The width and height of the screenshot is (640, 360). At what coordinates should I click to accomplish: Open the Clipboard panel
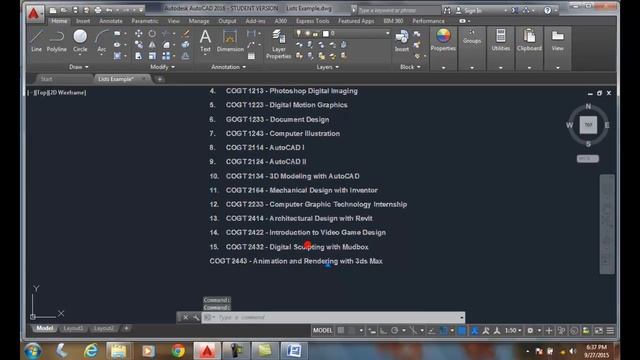click(529, 40)
